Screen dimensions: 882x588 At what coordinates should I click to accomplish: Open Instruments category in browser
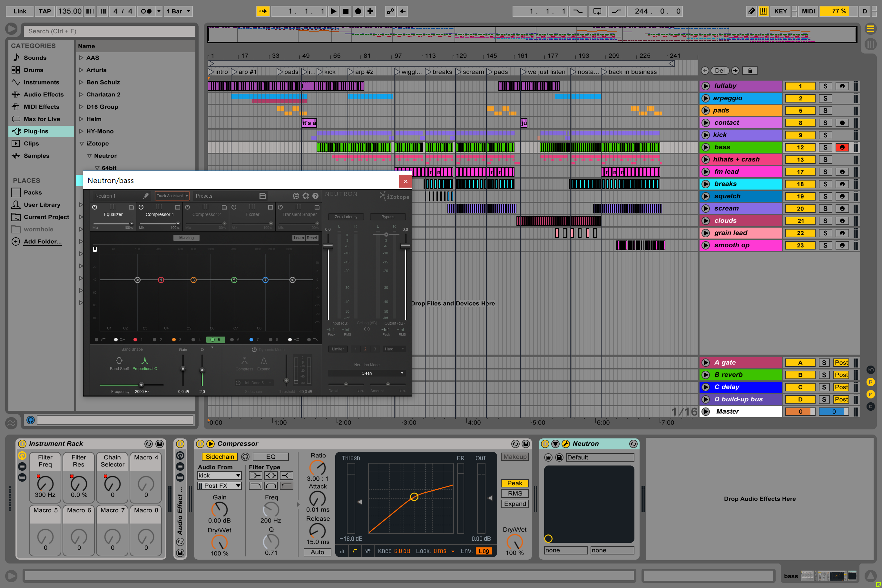(41, 83)
